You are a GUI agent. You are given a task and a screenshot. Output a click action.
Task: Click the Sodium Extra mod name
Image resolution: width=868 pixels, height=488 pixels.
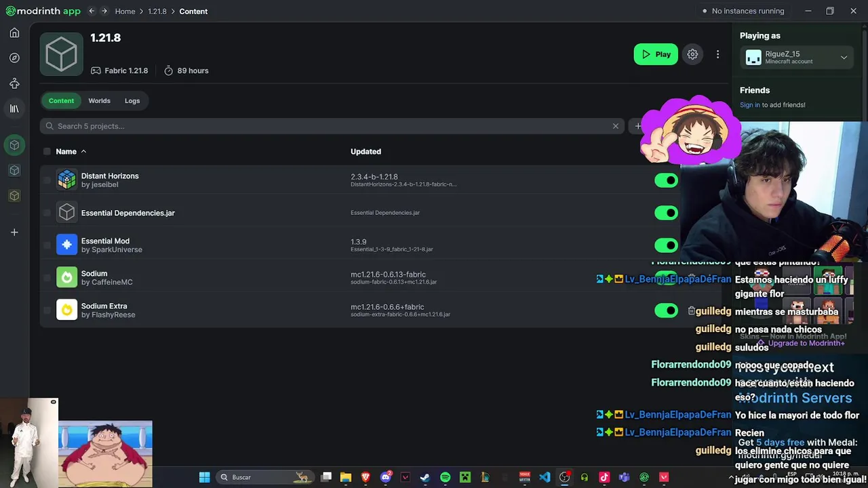pyautogui.click(x=104, y=306)
